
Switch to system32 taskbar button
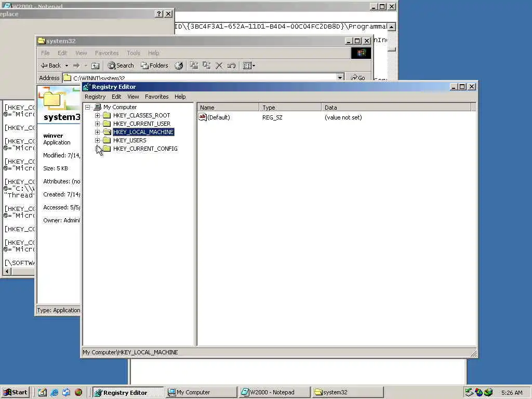click(x=348, y=393)
